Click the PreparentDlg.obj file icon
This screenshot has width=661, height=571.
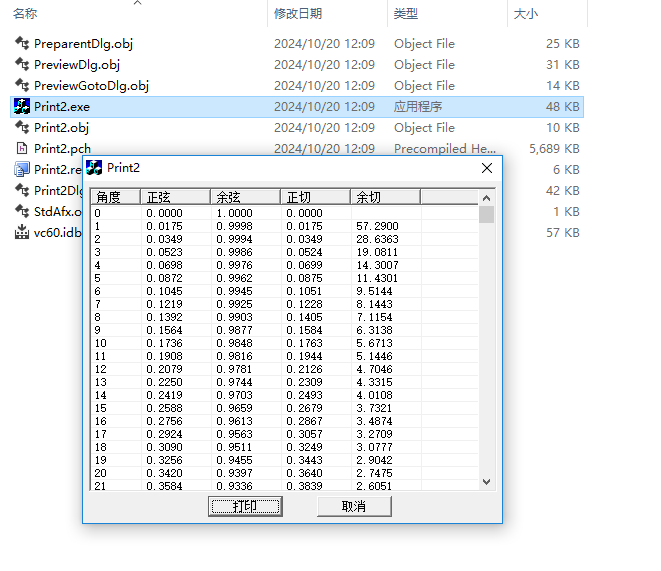pyautogui.click(x=22, y=44)
